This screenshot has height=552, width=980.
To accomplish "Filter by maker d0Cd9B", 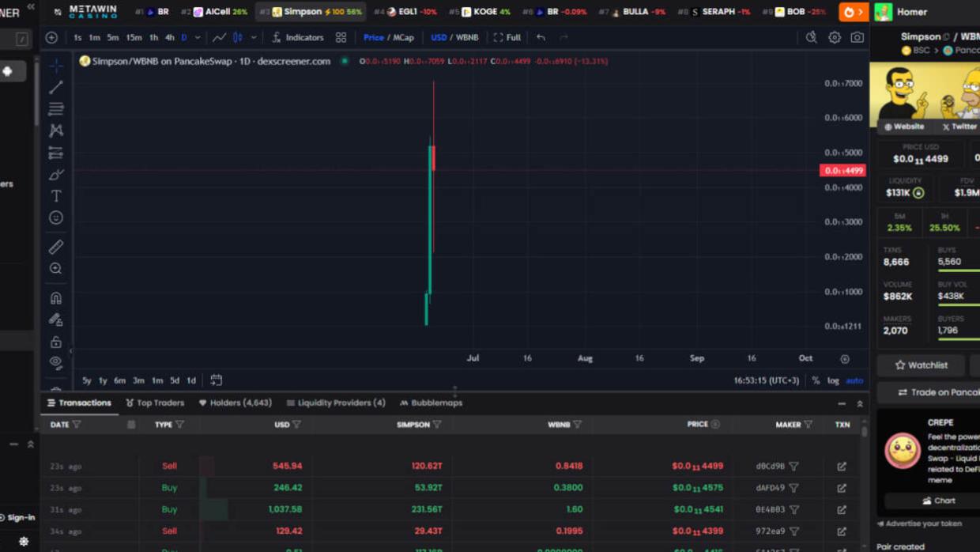I will 793,467.
